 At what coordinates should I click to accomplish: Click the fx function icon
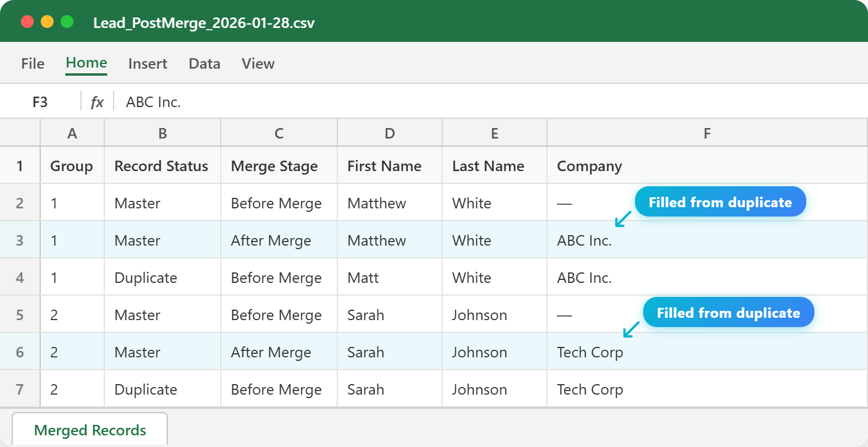tap(97, 101)
